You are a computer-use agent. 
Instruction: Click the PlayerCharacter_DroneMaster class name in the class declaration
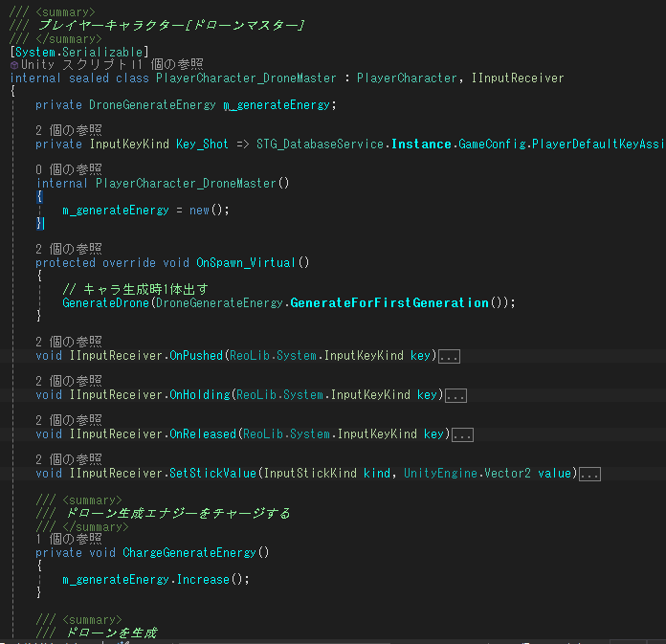click(x=246, y=78)
